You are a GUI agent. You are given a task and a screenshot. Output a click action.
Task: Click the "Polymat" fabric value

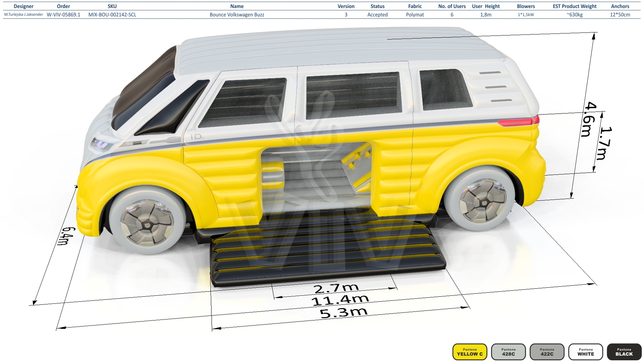click(x=415, y=15)
